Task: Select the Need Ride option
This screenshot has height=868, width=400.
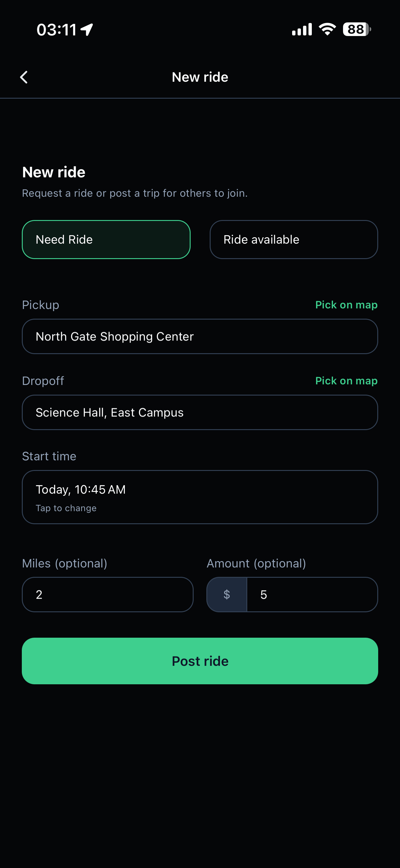Action: (x=106, y=240)
